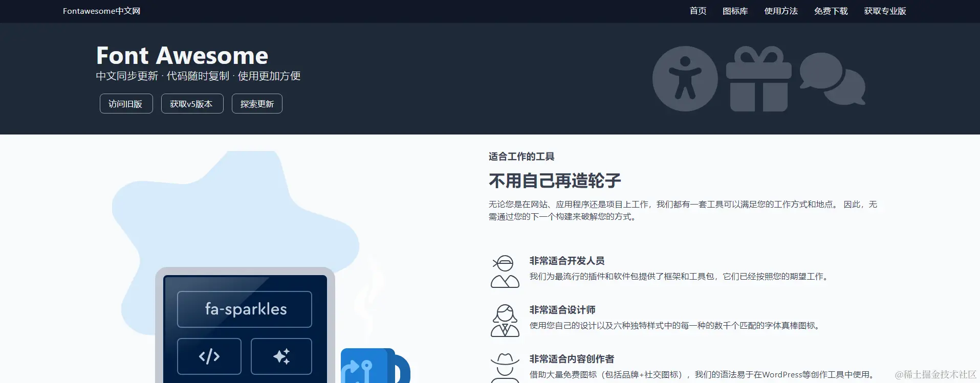Click the designer person icon with tie
This screenshot has height=383, width=980.
click(x=505, y=321)
